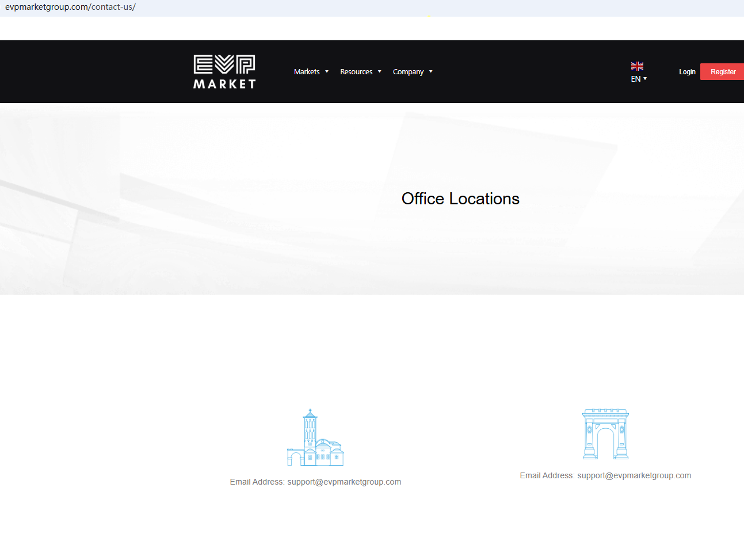Click the EVP Market logo
Viewport: 744px width, 560px height.
[x=224, y=72]
